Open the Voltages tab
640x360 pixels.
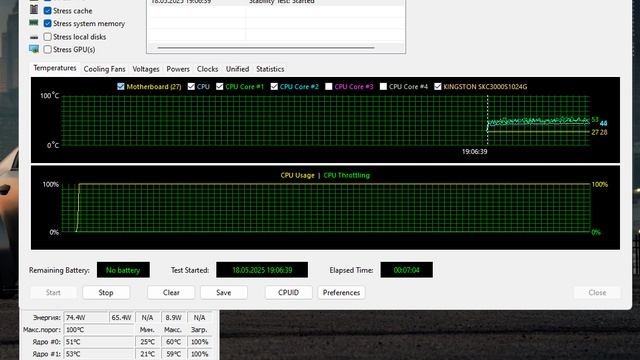(x=146, y=69)
